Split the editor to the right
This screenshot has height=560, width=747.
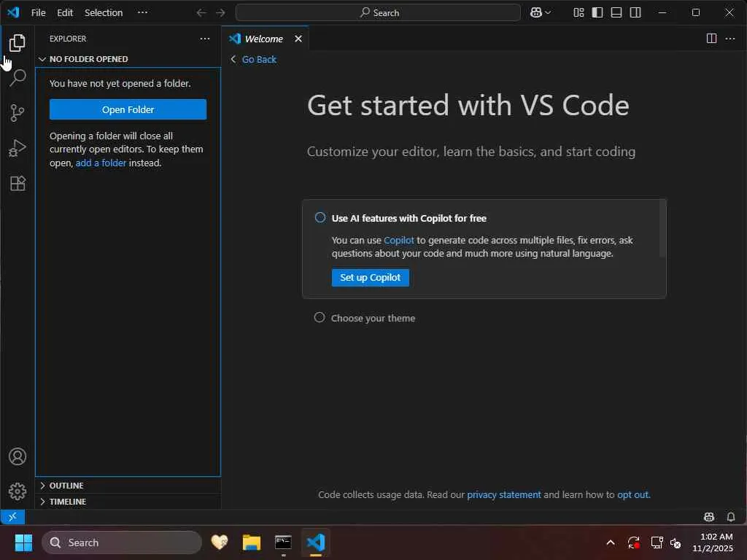pos(711,39)
